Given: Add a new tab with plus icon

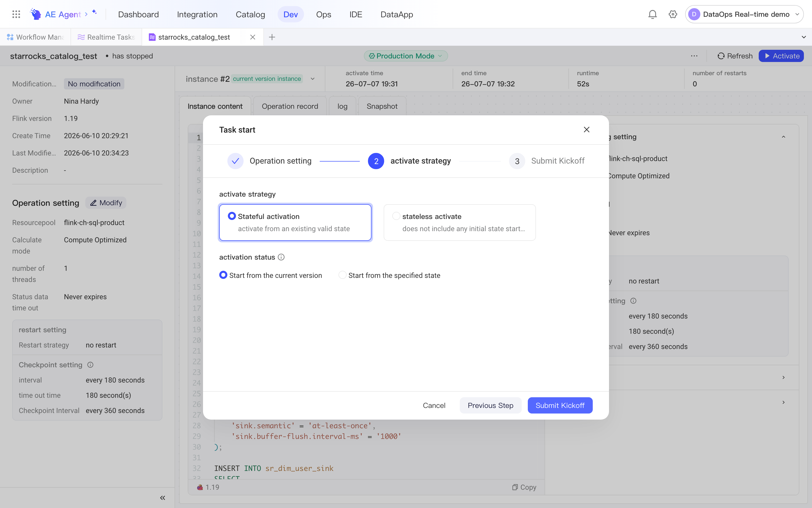Looking at the screenshot, I should pyautogui.click(x=272, y=37).
